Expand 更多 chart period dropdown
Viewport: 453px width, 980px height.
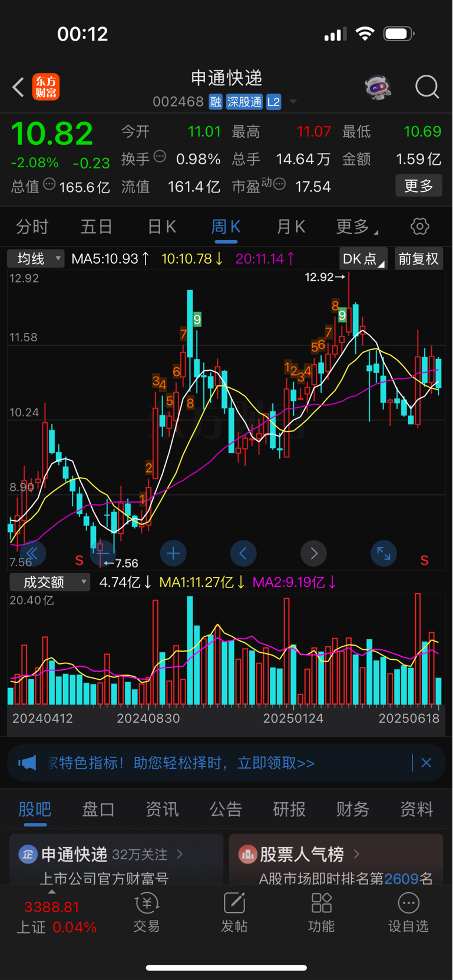tap(357, 227)
